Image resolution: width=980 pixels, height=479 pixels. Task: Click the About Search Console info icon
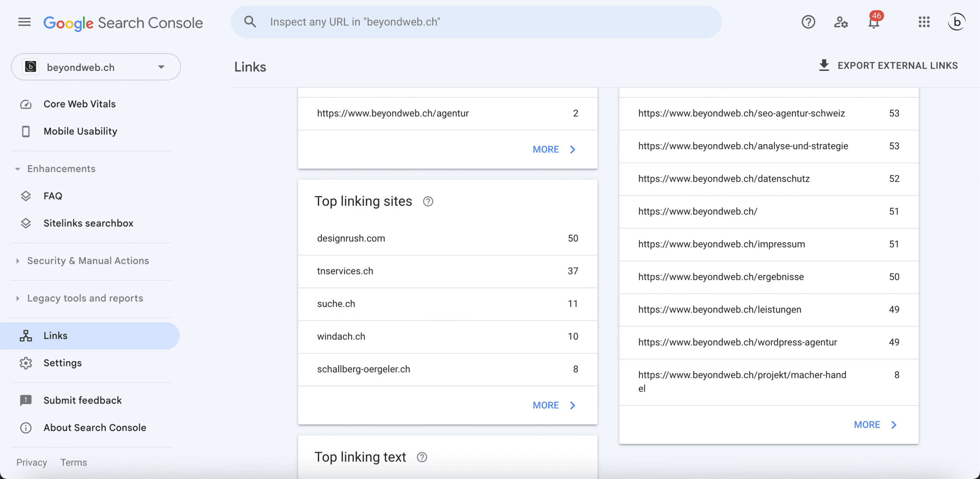coord(26,428)
